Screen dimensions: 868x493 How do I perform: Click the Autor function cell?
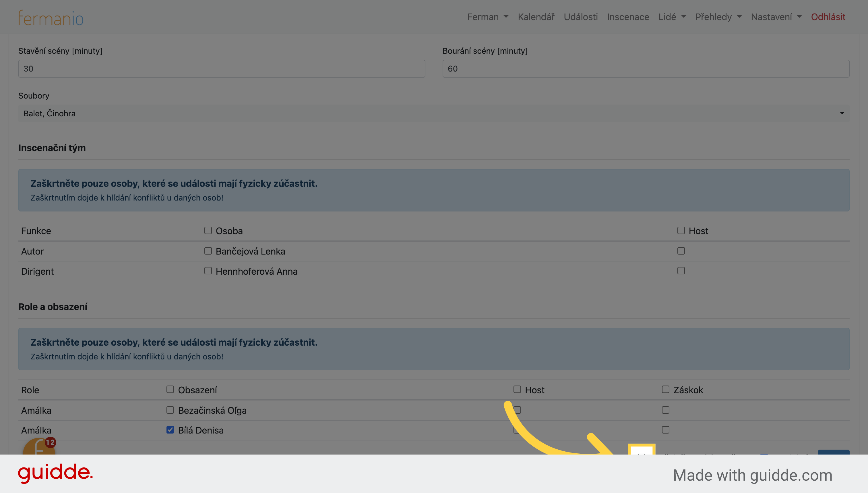(32, 251)
